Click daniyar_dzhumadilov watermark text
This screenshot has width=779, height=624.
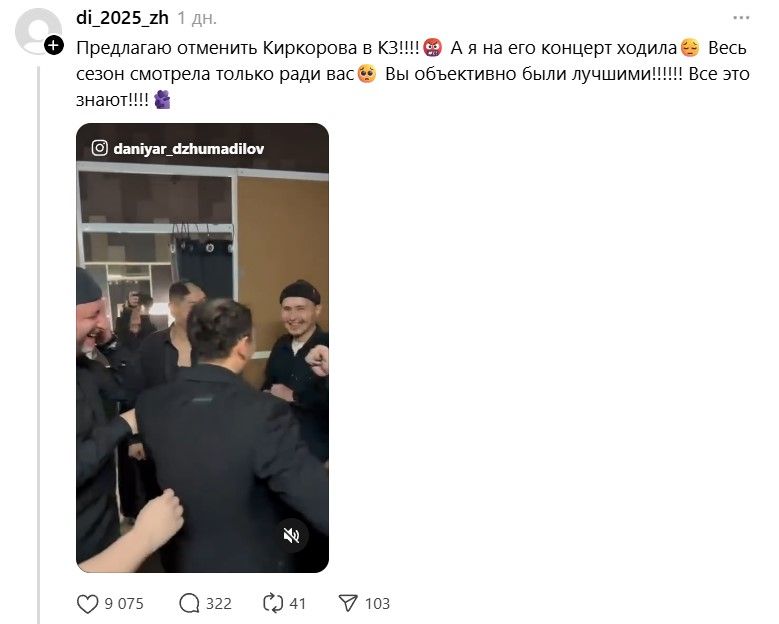188,149
